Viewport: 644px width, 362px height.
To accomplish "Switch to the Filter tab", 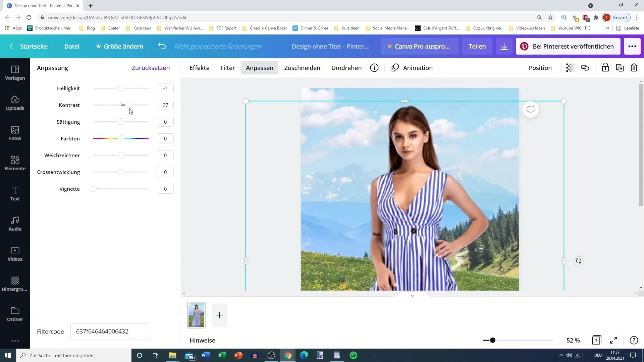I will click(x=227, y=68).
